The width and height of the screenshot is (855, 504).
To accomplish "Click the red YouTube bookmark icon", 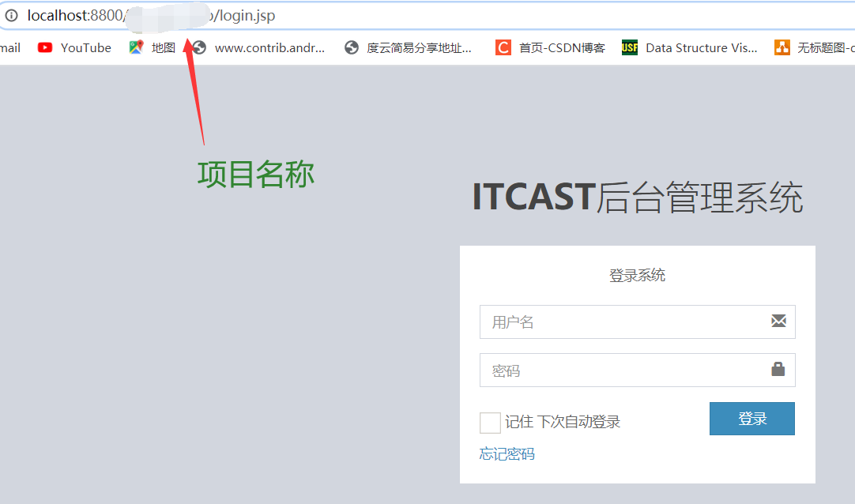I will pyautogui.click(x=45, y=48).
